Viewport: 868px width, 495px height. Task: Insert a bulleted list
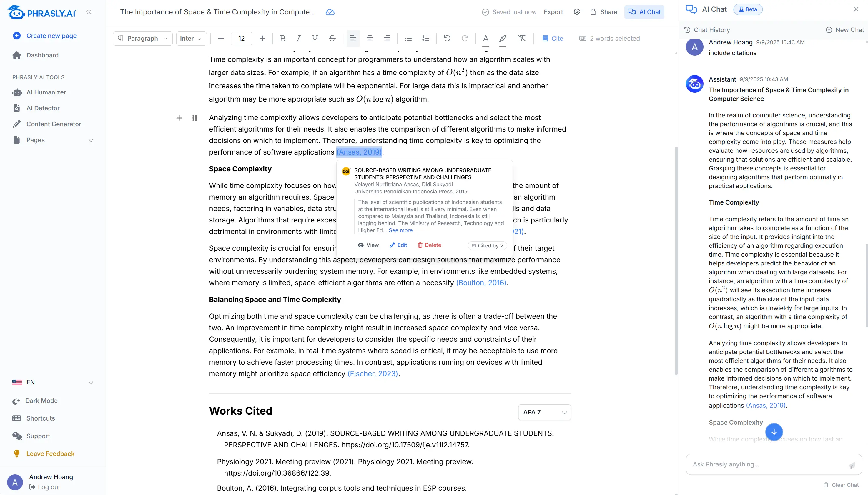point(408,39)
